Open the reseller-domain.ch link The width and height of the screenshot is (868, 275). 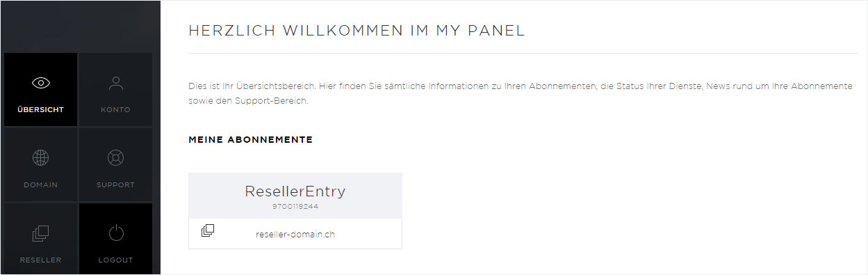coord(295,235)
